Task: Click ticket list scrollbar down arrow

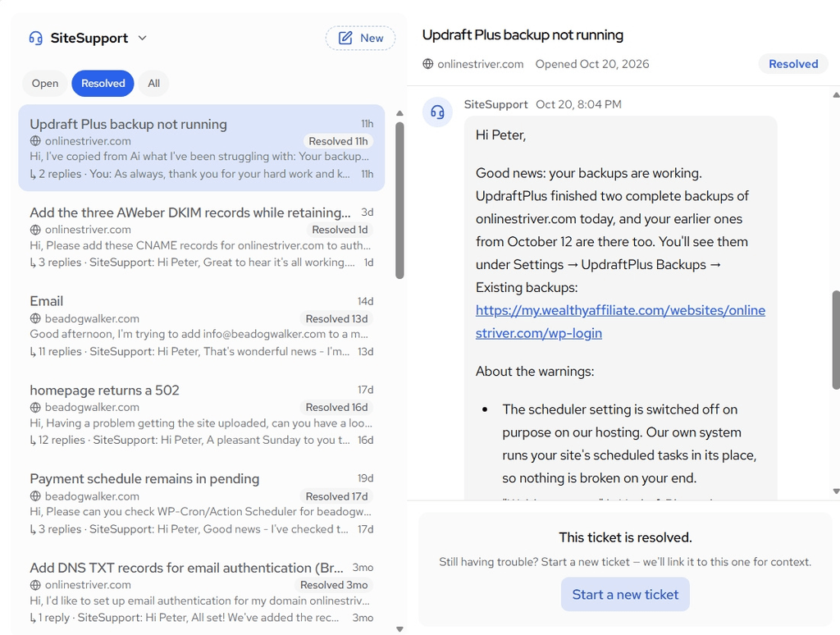Action: tap(399, 629)
